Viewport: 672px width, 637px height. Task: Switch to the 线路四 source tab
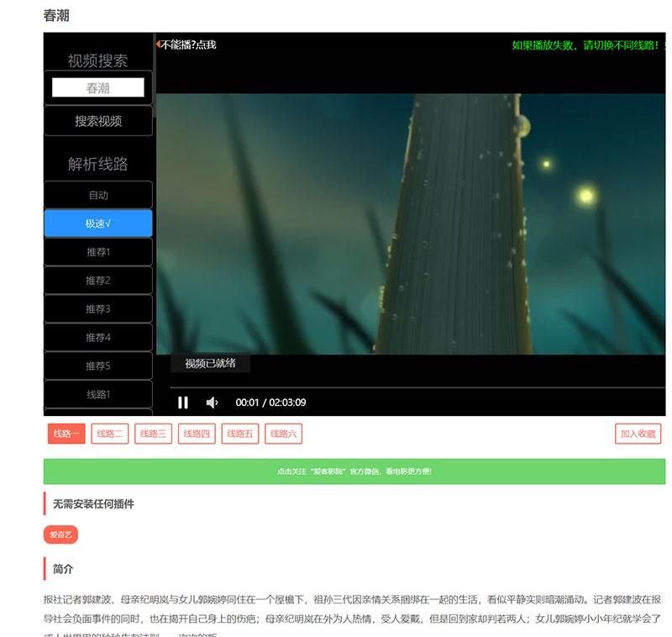click(x=197, y=434)
